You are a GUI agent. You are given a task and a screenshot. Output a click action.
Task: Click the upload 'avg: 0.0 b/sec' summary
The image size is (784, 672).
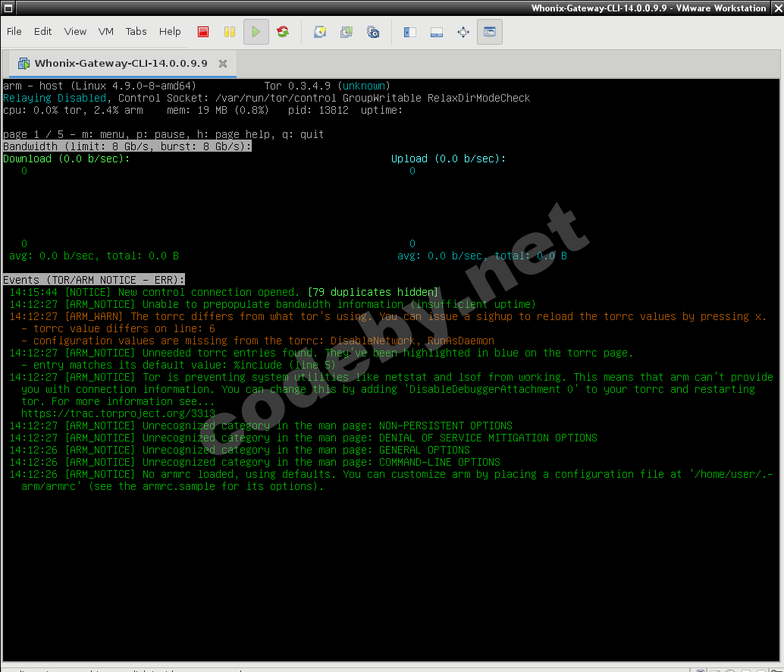[482, 256]
